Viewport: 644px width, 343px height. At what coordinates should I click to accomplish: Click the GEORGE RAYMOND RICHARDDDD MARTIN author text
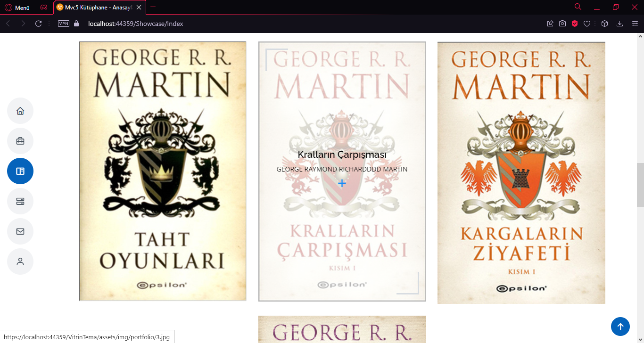pos(342,169)
